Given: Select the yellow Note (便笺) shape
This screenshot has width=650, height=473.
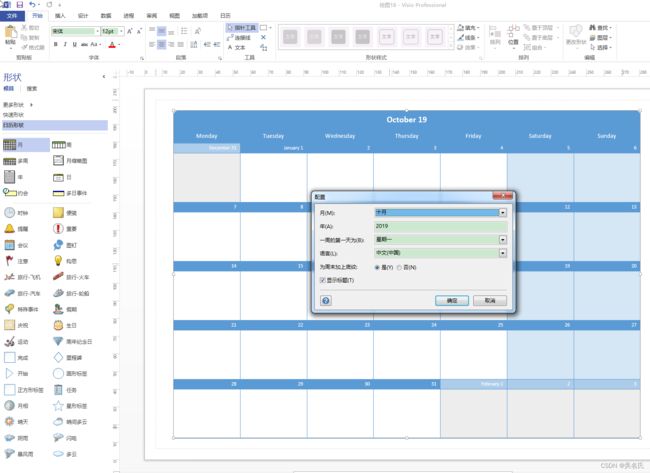Looking at the screenshot, I should point(65,213).
